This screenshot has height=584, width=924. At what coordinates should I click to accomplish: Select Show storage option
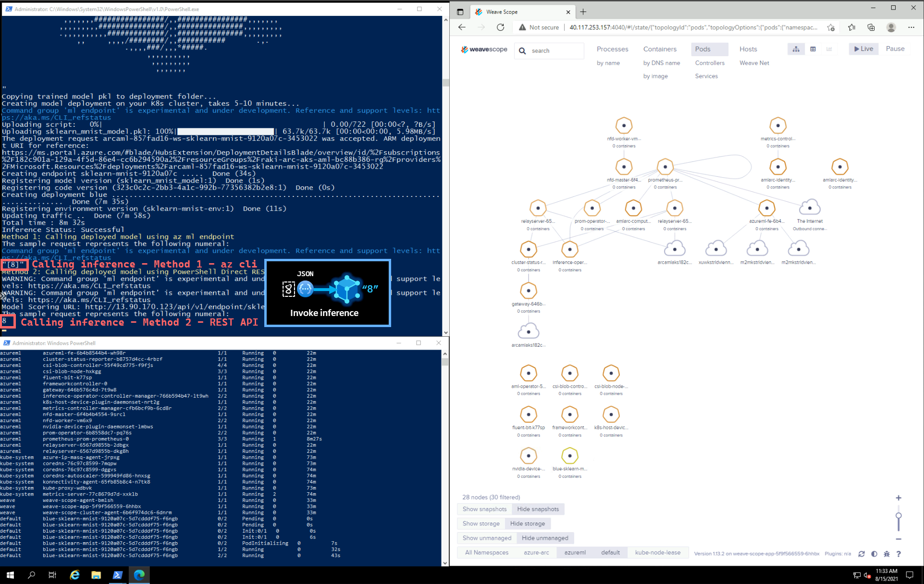tap(481, 523)
